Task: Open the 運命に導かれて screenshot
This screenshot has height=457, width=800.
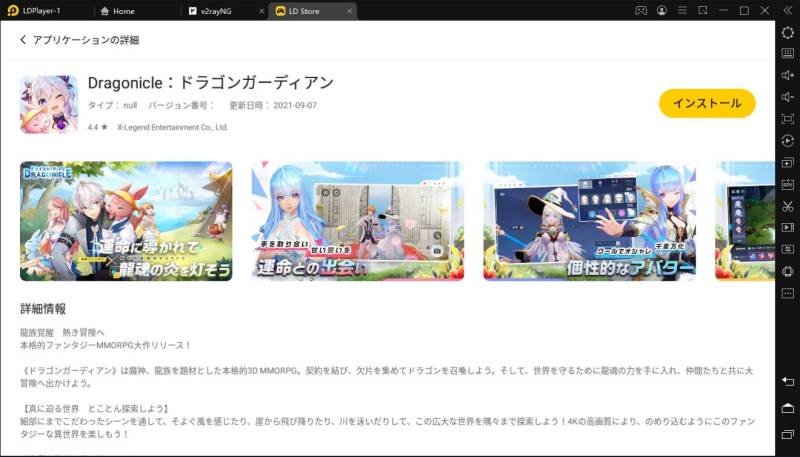Action: point(126,221)
